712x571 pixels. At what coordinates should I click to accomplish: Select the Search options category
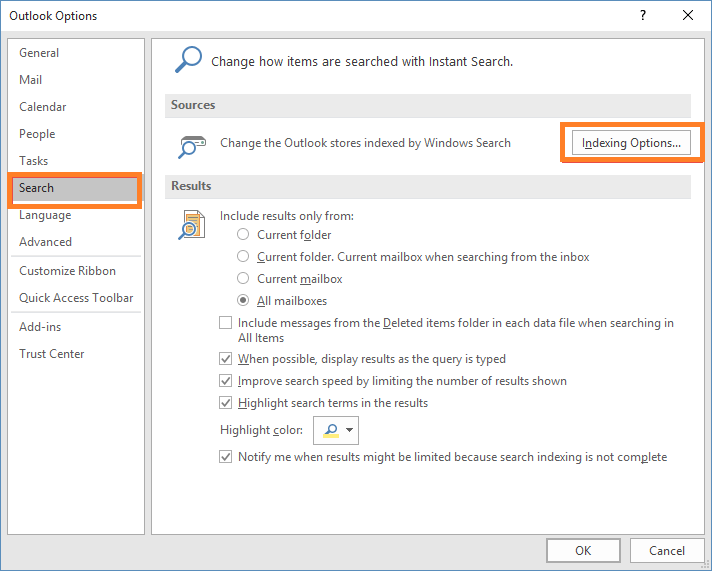75,188
